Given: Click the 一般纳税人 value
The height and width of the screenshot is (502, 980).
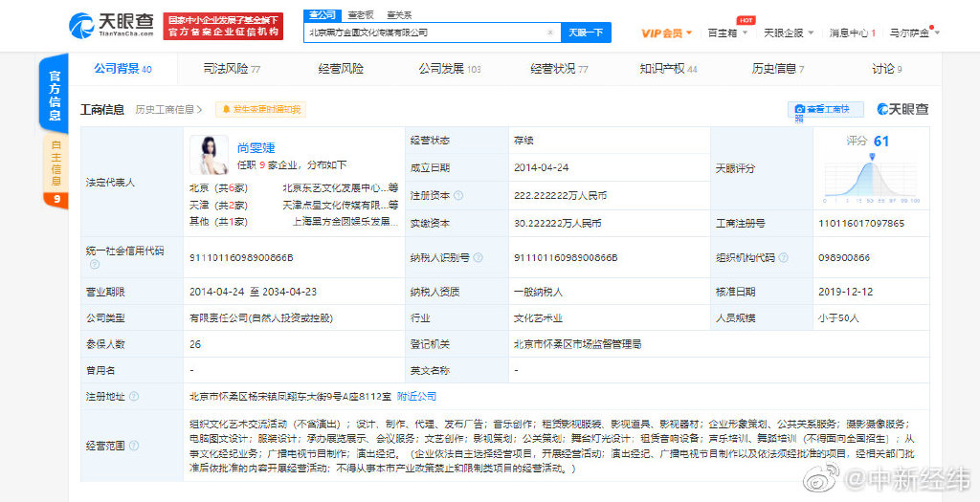Looking at the screenshot, I should (x=538, y=292).
